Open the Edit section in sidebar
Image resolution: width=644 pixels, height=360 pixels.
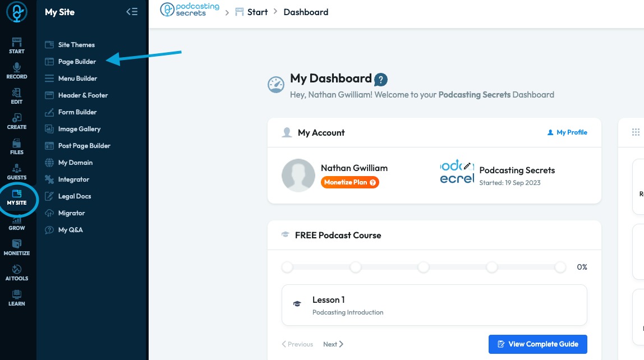(x=16, y=96)
